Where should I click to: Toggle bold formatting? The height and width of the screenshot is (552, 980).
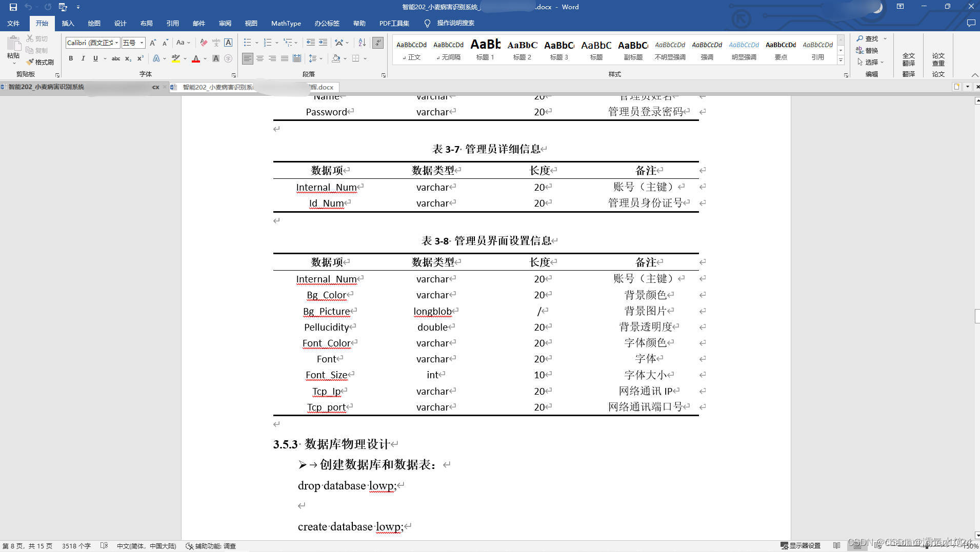click(71, 58)
